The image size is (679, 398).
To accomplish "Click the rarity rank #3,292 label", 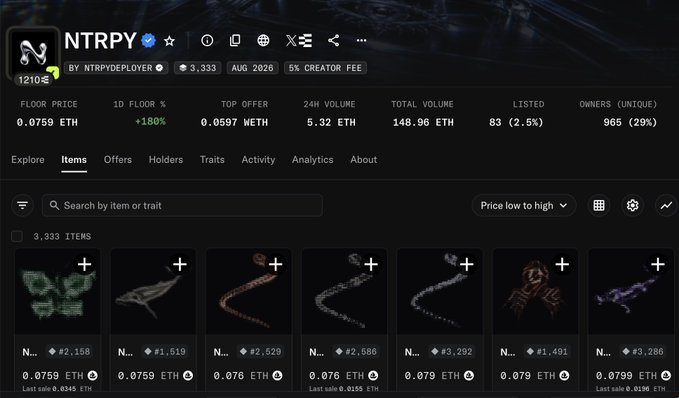I will pyautogui.click(x=452, y=352).
